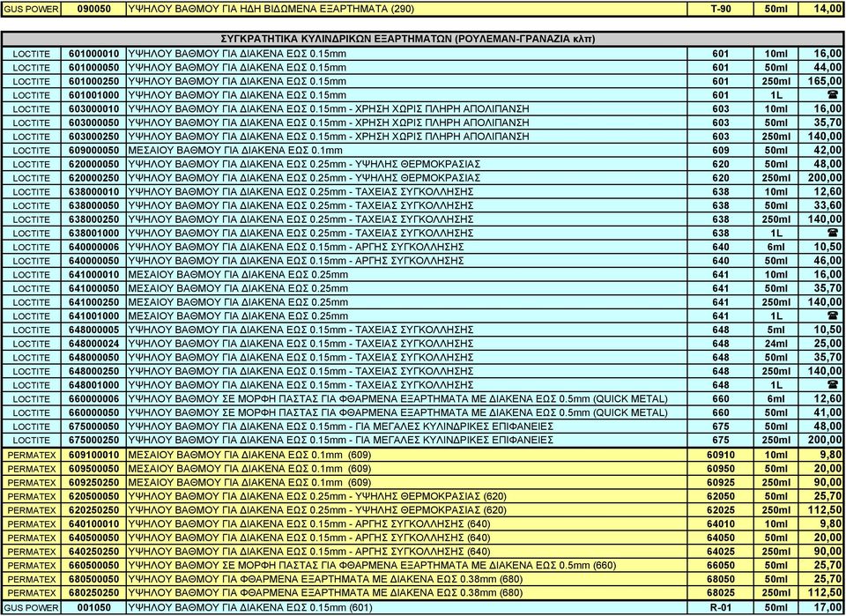Select product code 660000006
Screen dimensions: 846x616
[94, 398]
